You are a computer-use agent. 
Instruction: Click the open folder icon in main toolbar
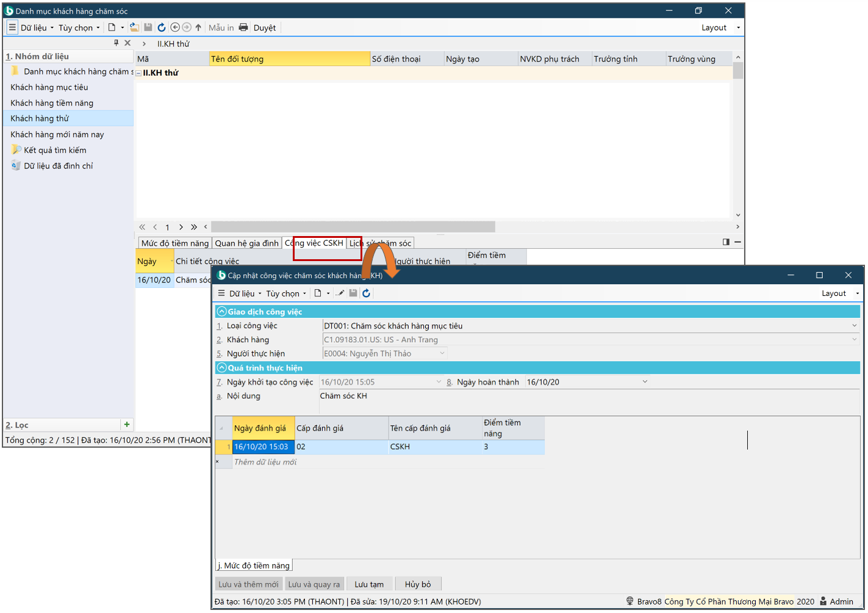(x=134, y=27)
